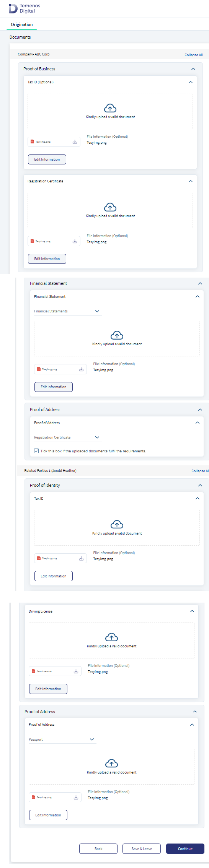Collapse the Driving License panel
This screenshot has width=209, height=868.
[x=192, y=611]
